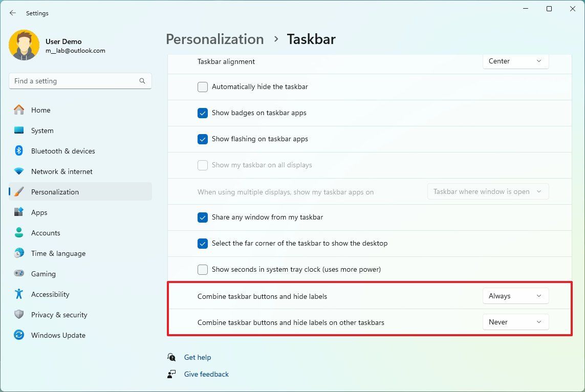
Task: Click Personalization in the breadcrumb
Action: pos(214,39)
